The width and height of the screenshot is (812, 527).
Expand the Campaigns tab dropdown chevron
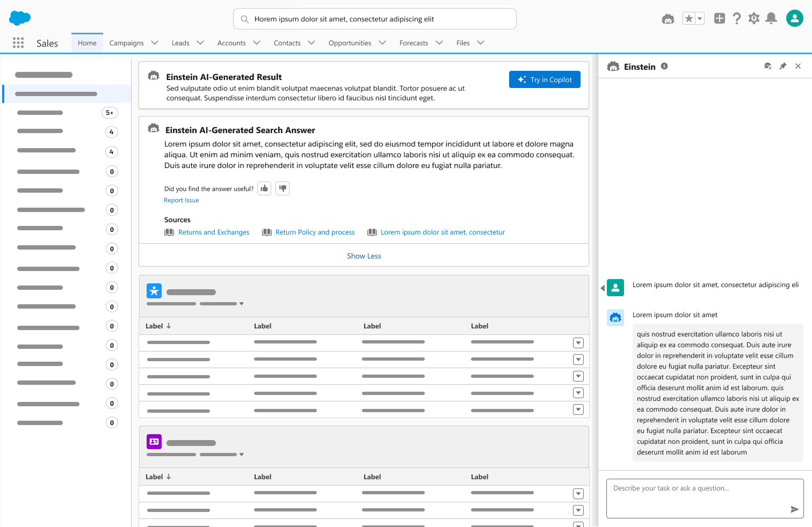tap(155, 43)
